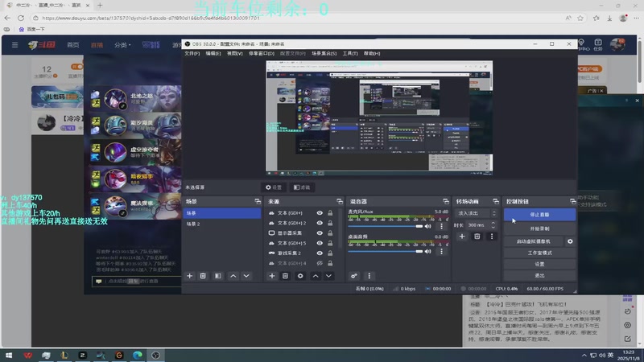This screenshot has width=644, height=362.
Task: Toggle lock on 文本 (GDI+) source
Action: pos(330,212)
